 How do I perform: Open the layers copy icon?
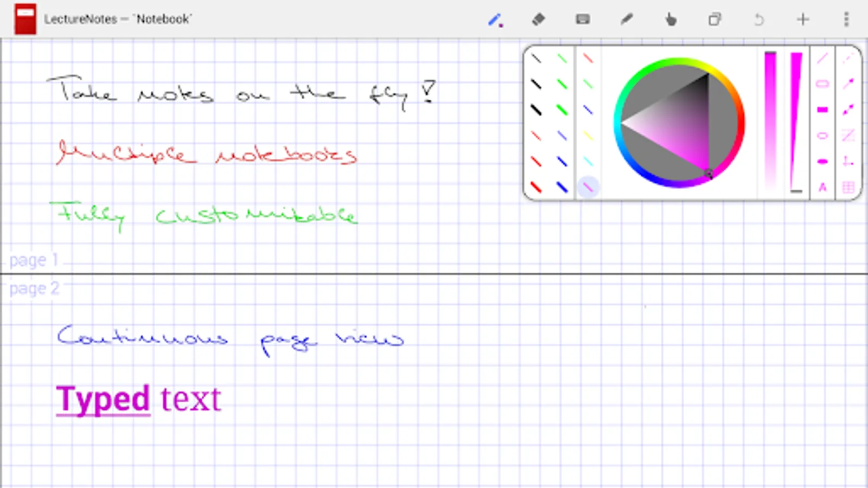point(715,20)
